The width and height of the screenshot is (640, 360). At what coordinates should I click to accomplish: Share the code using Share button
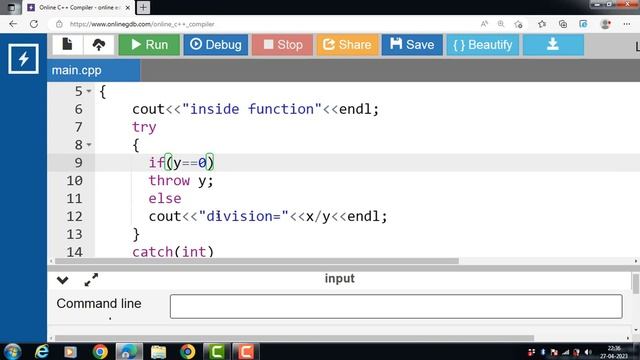tap(347, 44)
